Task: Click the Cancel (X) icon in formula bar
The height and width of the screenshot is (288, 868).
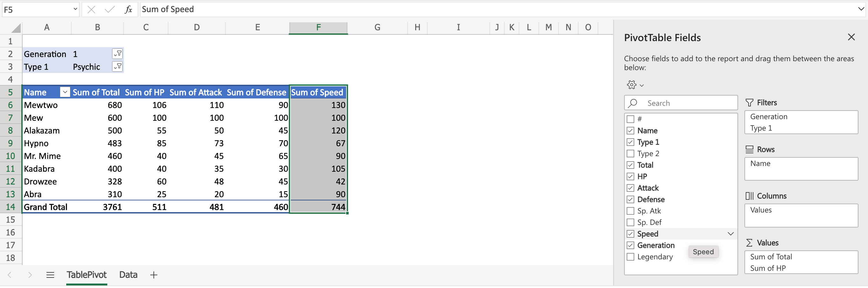Action: coord(91,9)
